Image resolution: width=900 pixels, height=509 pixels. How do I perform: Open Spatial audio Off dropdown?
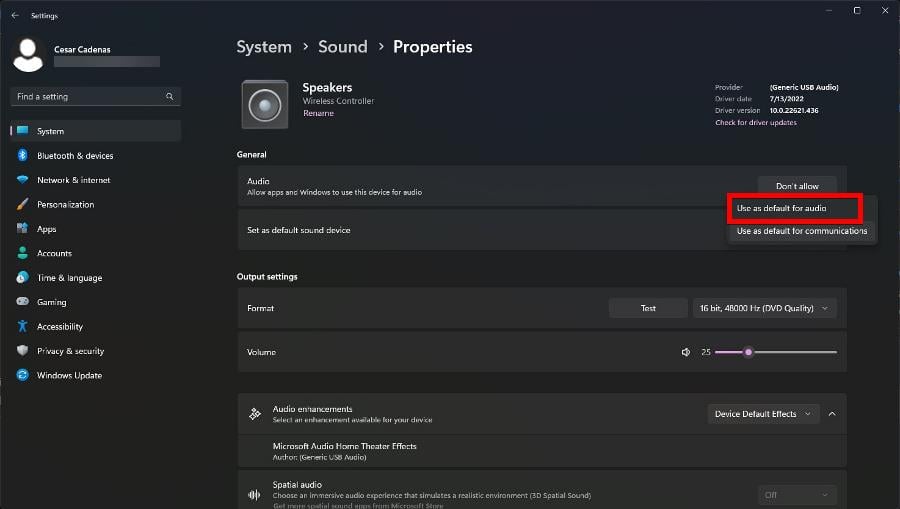coord(797,495)
